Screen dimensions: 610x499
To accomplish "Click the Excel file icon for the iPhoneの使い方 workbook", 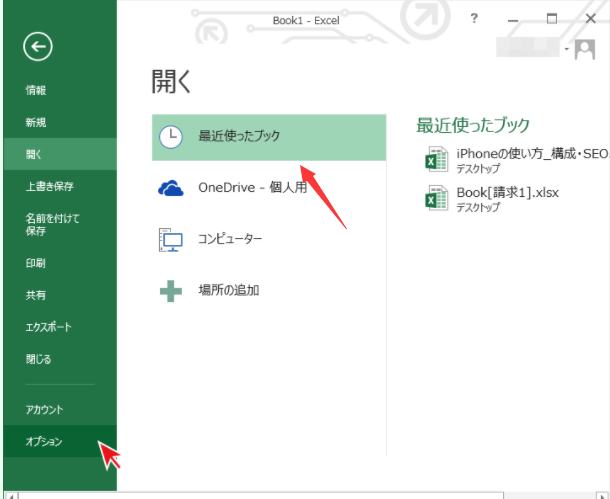I will [436, 159].
